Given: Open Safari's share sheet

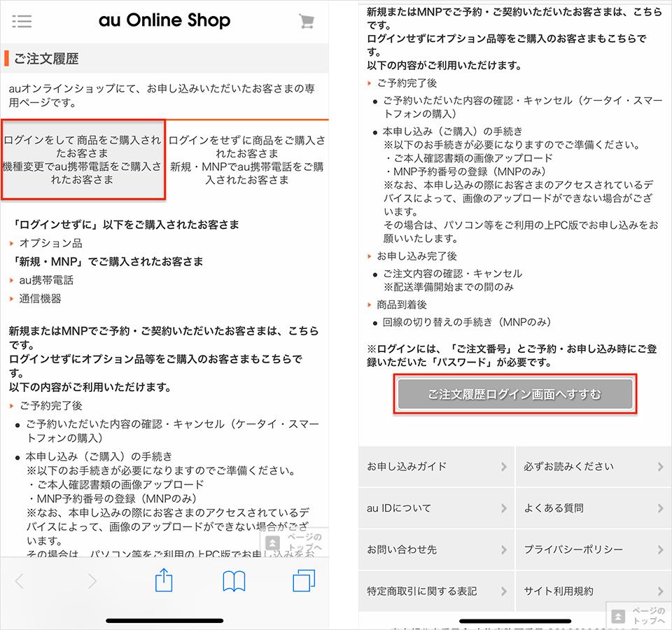Looking at the screenshot, I should [163, 580].
